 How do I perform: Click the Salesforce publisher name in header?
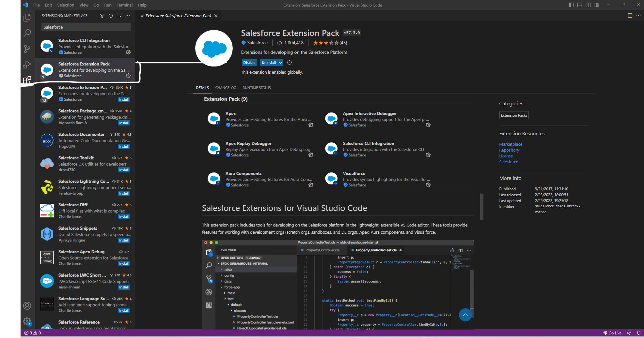[x=257, y=43]
